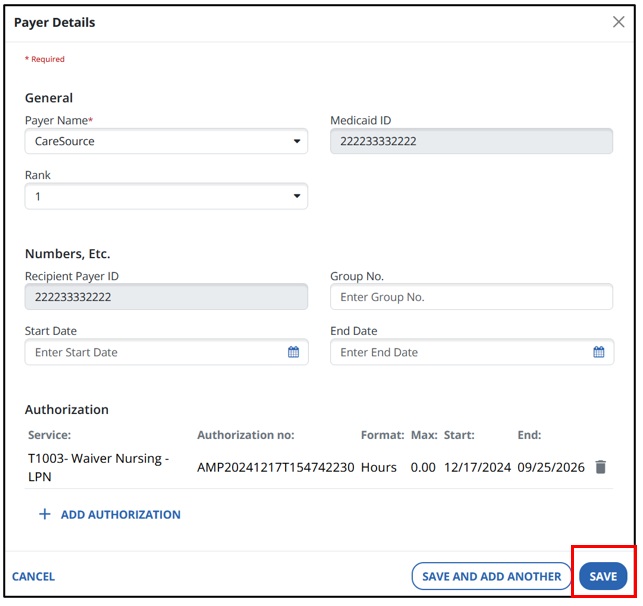Open the Start Date calendar picker
643x606 pixels.
point(294,352)
